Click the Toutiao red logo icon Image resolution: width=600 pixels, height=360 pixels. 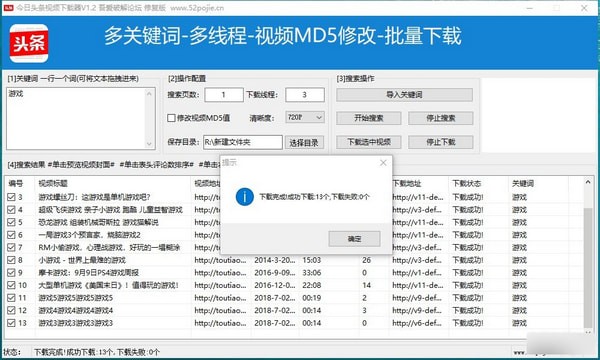[29, 43]
